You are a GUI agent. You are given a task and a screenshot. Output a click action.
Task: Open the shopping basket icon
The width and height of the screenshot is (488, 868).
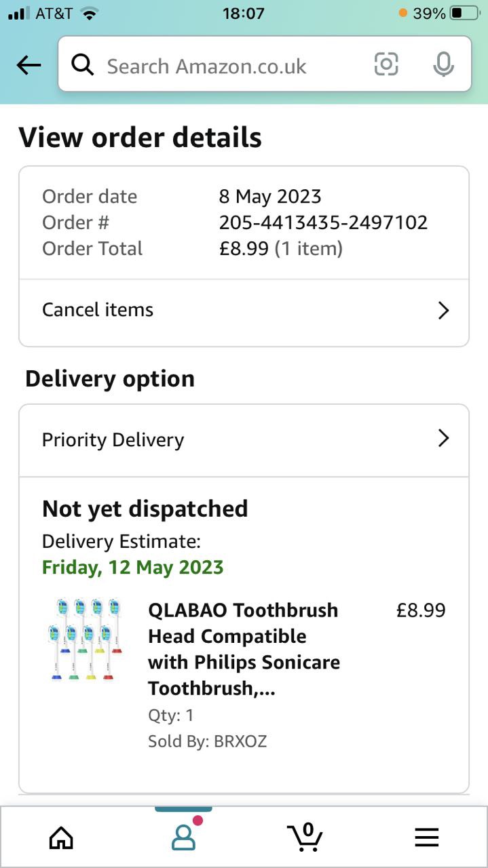[x=305, y=838]
